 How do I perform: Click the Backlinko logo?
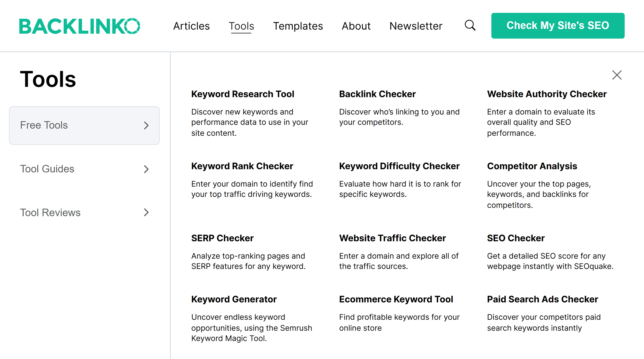coord(80,26)
